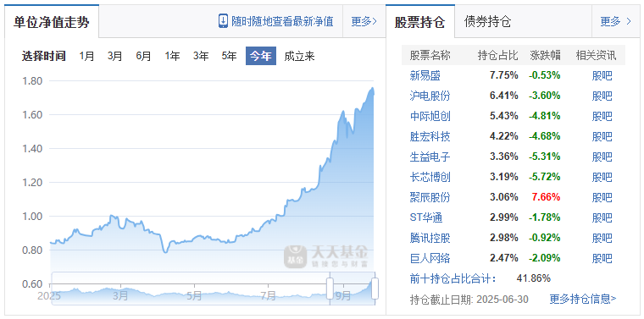
Task: Click 6.41% holding ratio of 沪电股份
Action: 504,96
